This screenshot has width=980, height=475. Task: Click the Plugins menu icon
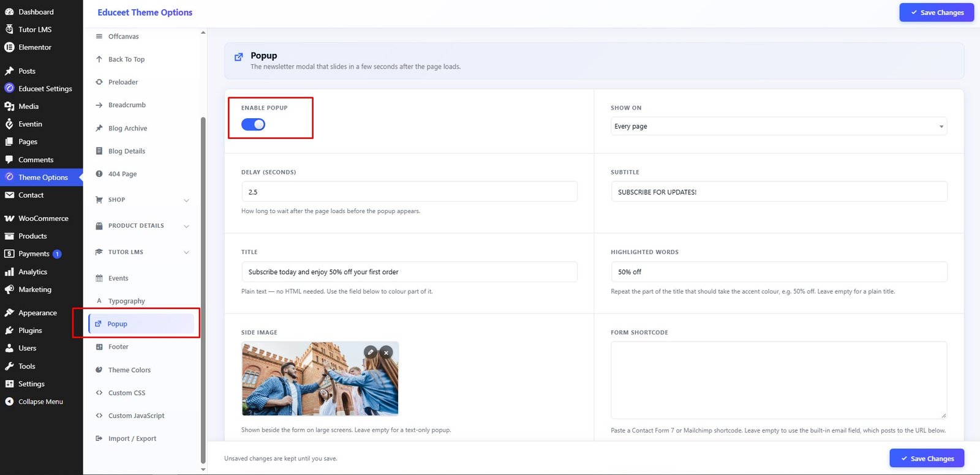(x=9, y=331)
